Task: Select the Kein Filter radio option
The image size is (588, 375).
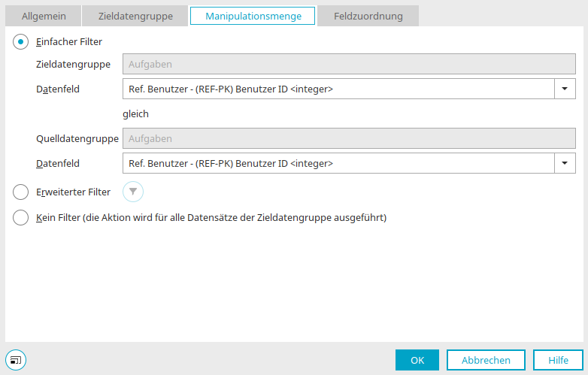Action: point(20,218)
